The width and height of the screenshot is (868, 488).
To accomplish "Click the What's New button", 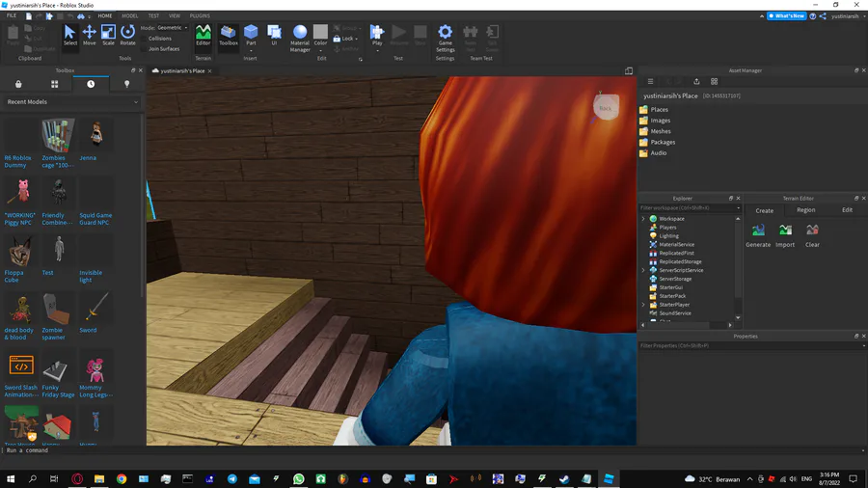I will [x=787, y=16].
